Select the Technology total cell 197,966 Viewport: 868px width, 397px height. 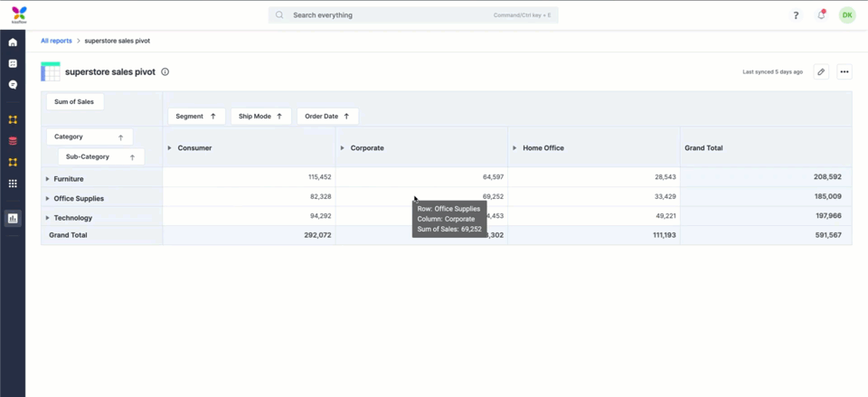766,216
